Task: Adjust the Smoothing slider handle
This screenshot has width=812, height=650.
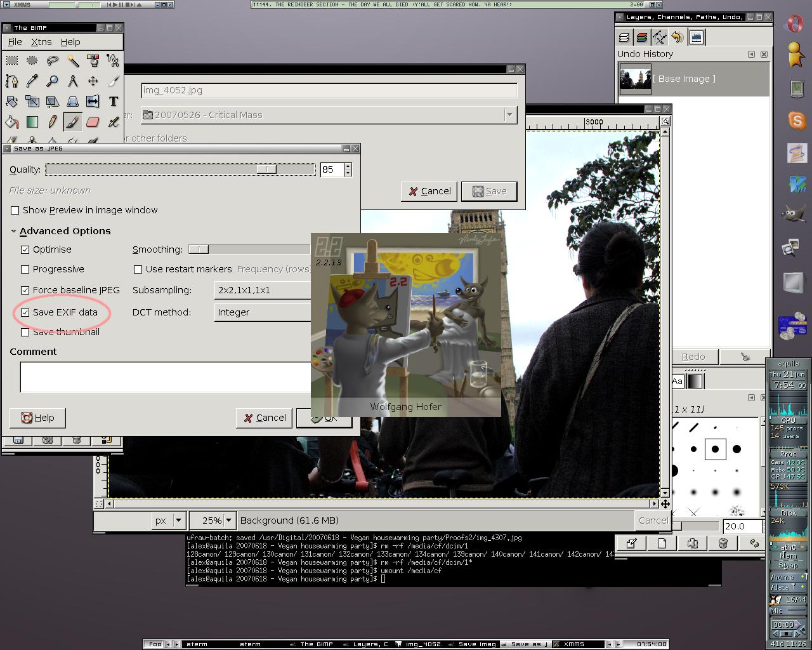Action: point(199,249)
